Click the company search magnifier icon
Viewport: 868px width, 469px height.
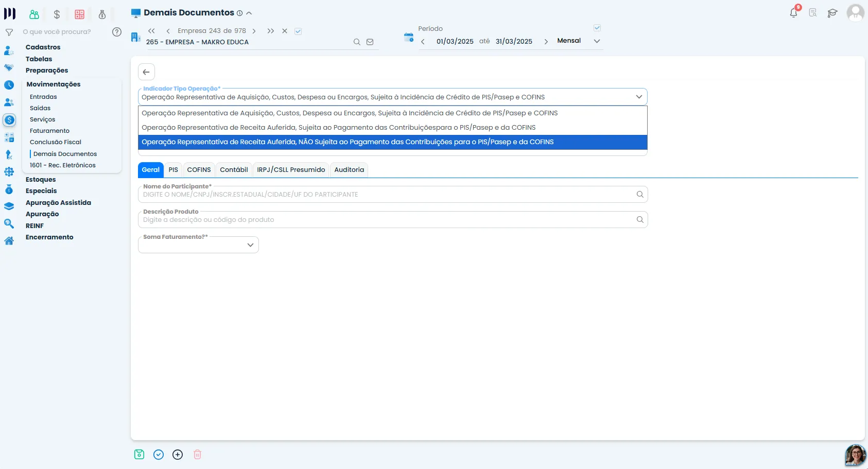(x=357, y=42)
